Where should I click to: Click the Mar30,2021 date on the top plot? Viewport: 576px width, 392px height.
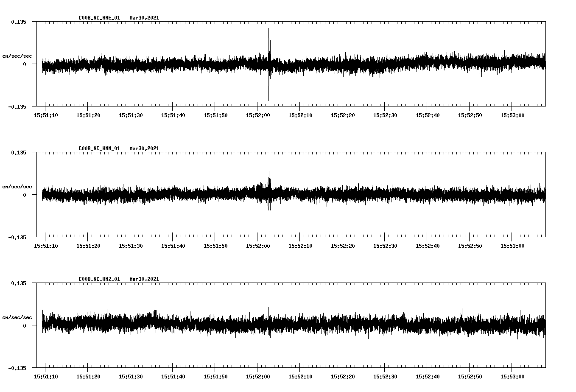coord(145,18)
